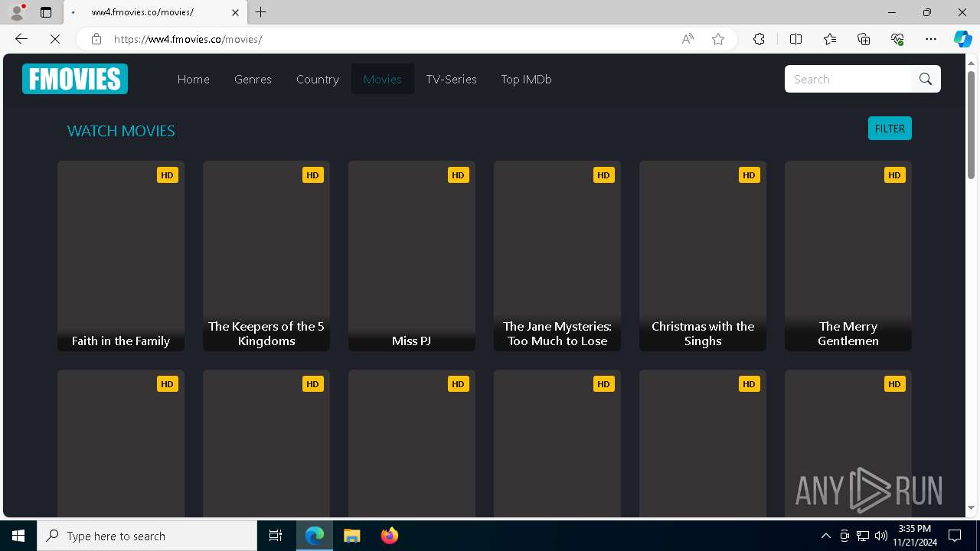Open the Home menu item
Screen dimensions: 980x551
pyautogui.click(x=194, y=79)
